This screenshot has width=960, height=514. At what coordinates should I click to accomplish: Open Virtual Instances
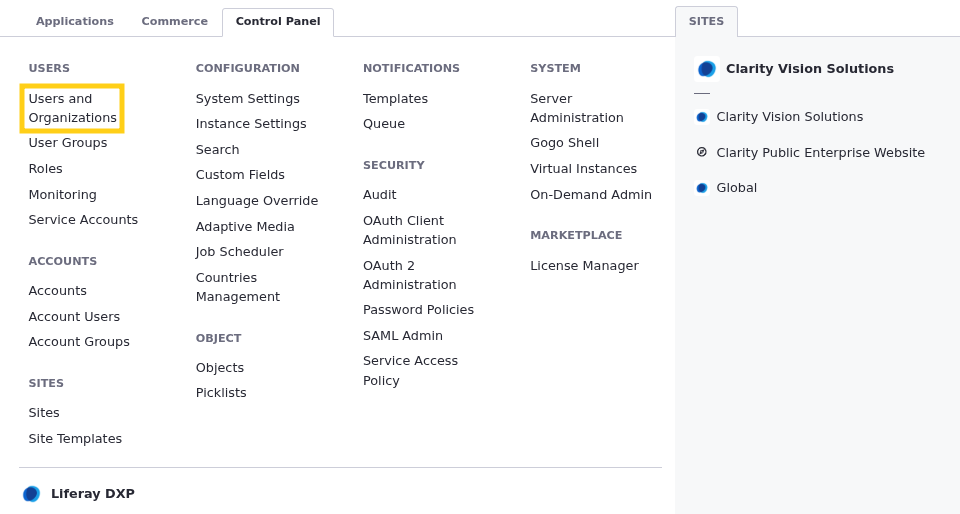[583, 169]
